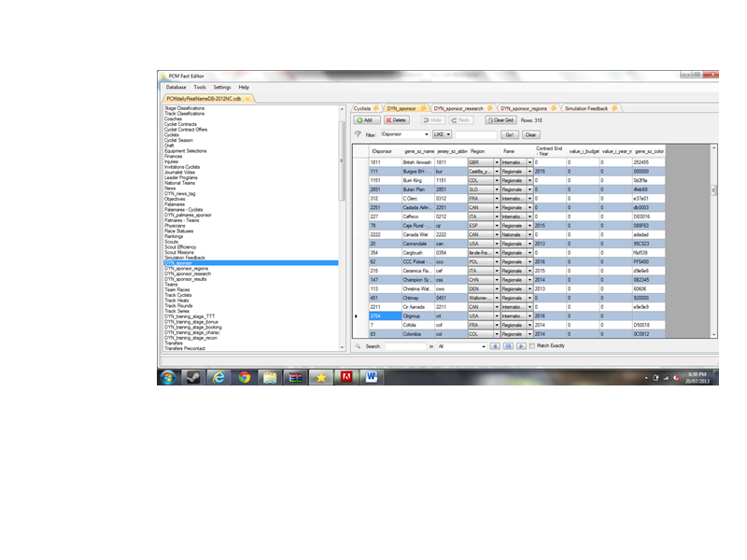
Task: Open the filter column IDsponsor dropdown
Action: pos(426,134)
